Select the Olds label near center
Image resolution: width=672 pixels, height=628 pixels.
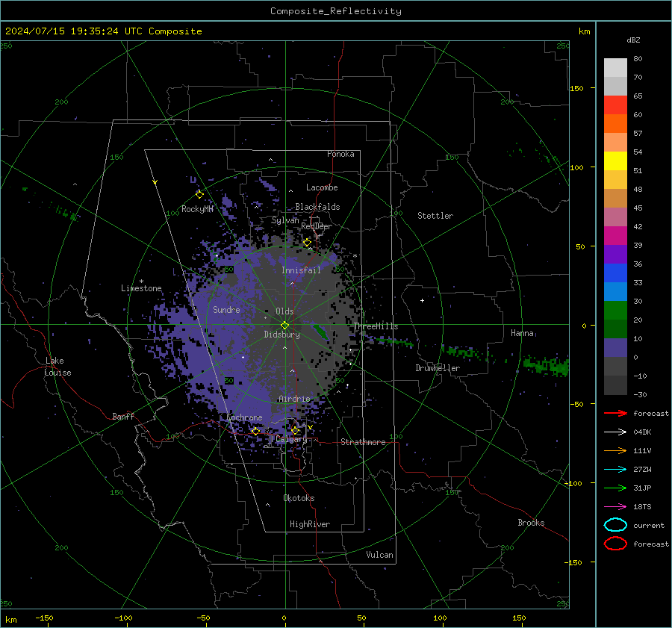tap(284, 311)
